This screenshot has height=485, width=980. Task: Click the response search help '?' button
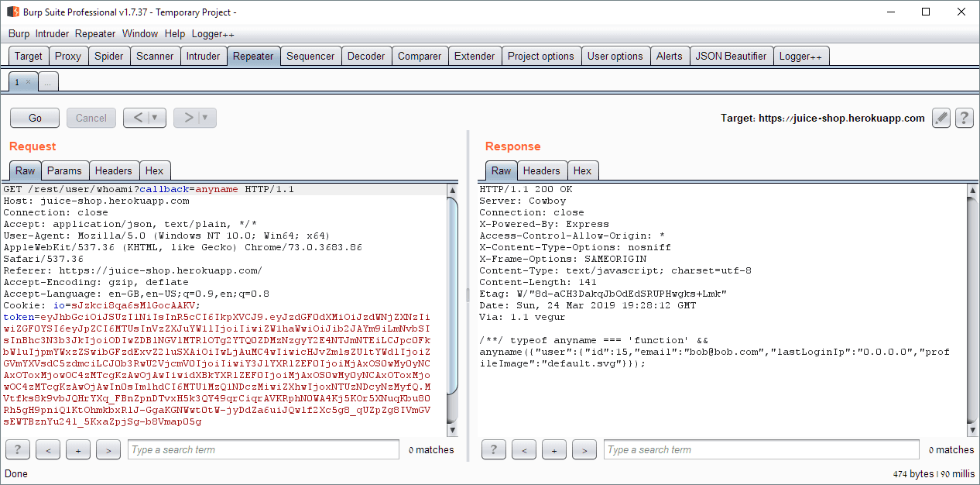coord(494,449)
